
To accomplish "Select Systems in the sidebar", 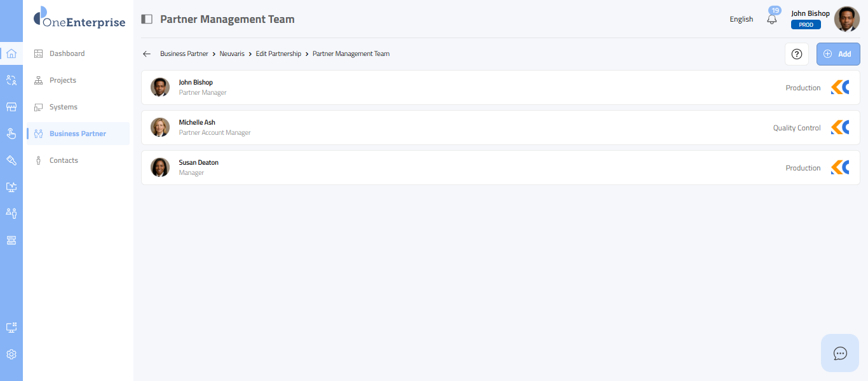I will click(63, 107).
